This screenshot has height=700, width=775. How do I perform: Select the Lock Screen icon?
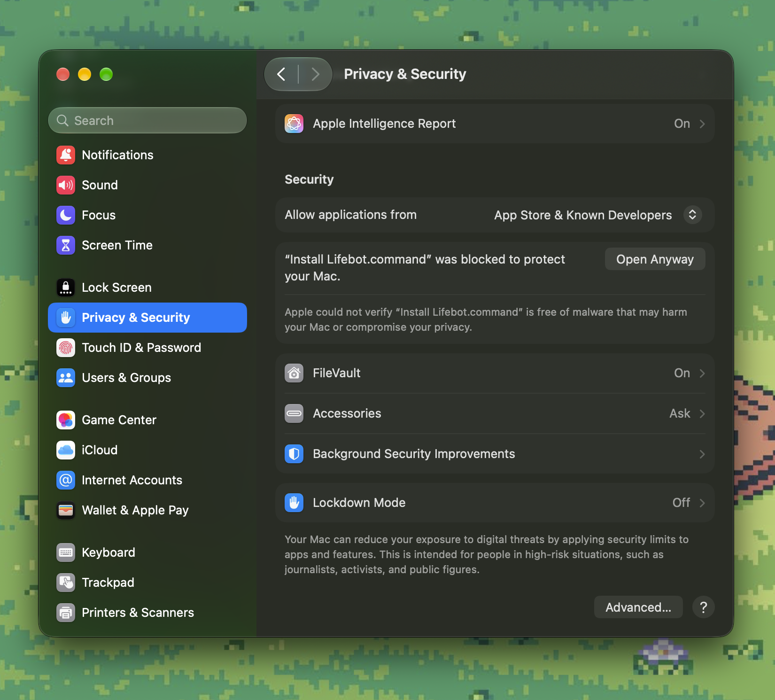pos(66,288)
